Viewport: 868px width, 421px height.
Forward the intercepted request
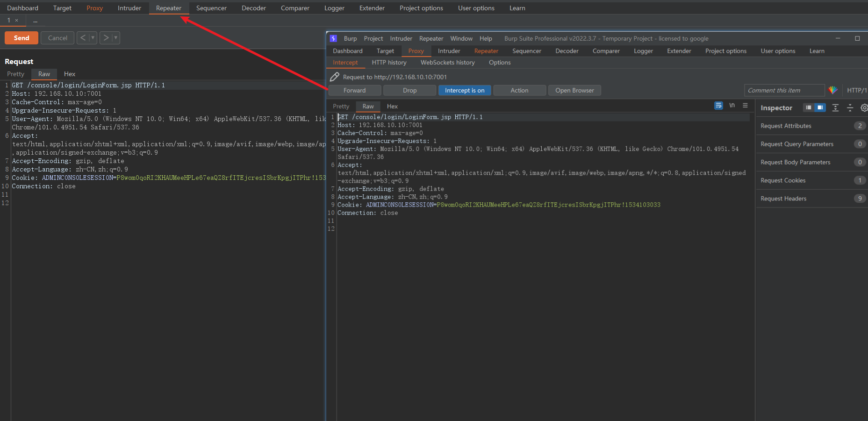355,90
